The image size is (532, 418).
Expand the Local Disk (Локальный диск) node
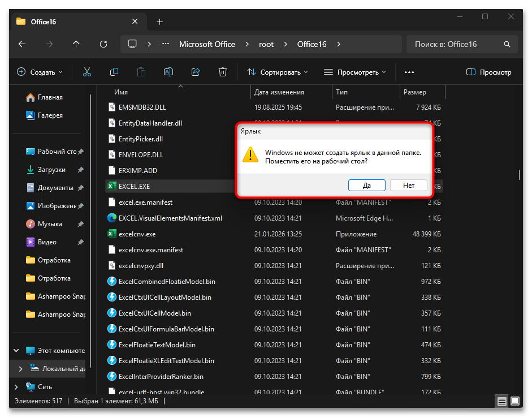pos(20,369)
